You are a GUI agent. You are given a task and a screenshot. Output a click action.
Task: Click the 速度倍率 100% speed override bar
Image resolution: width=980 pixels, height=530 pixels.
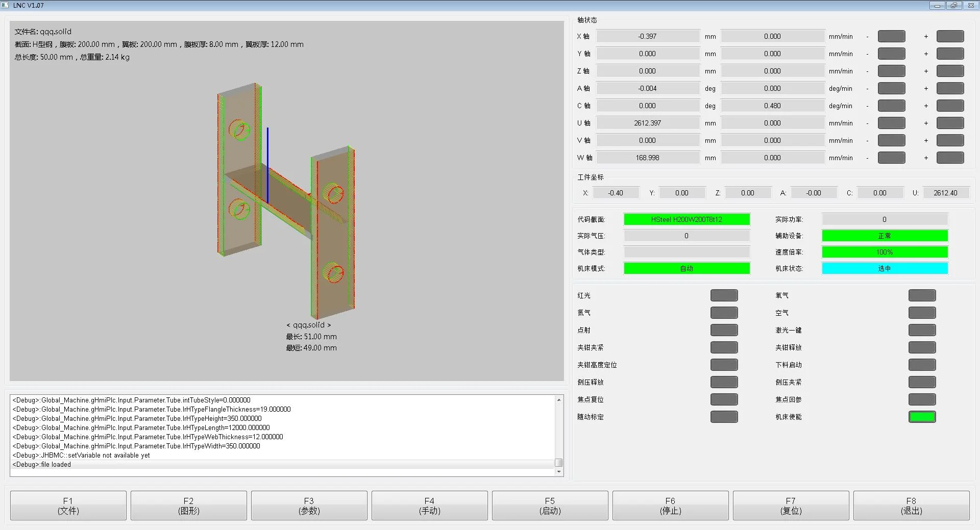(884, 252)
